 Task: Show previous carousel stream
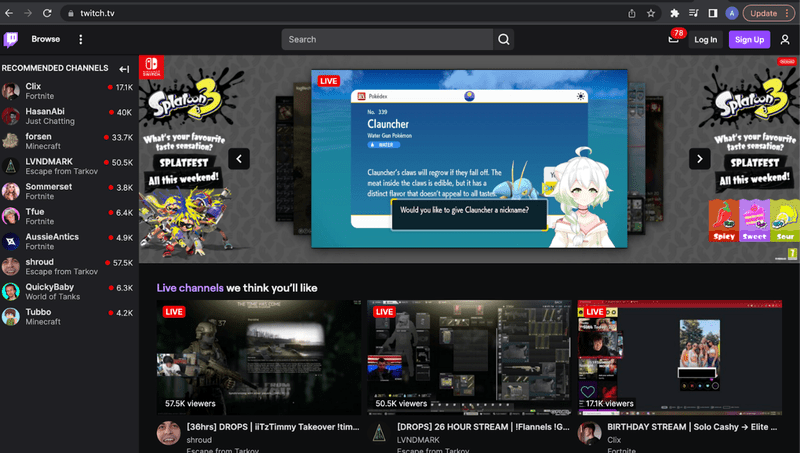tap(239, 159)
